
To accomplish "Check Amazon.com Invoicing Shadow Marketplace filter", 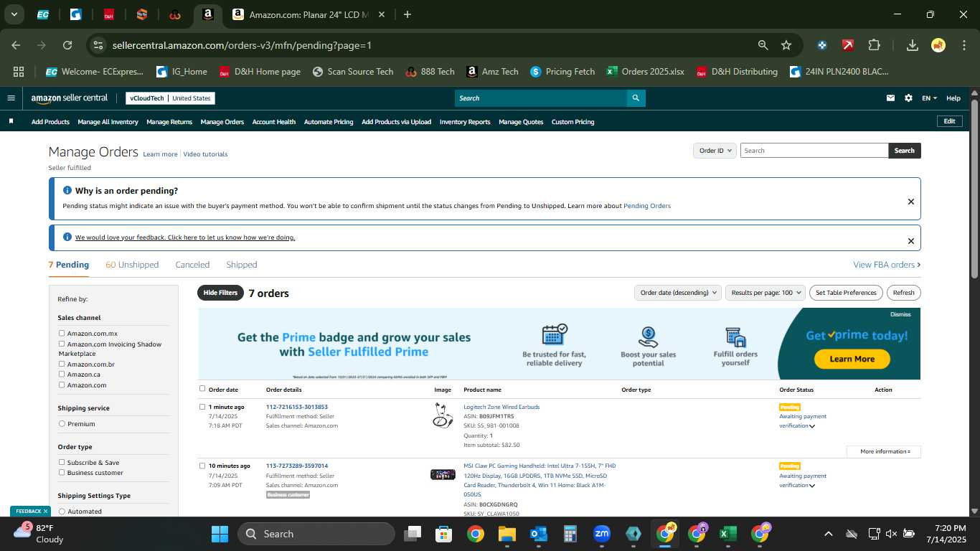I will point(62,344).
